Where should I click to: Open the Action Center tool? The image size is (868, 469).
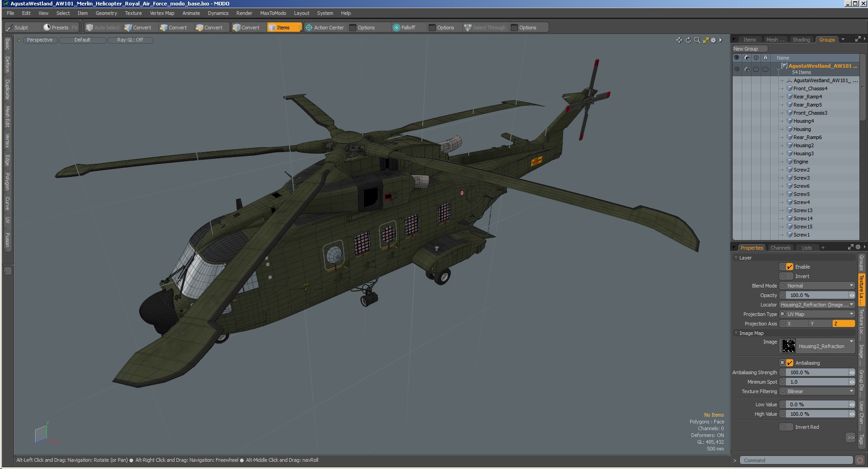325,28
